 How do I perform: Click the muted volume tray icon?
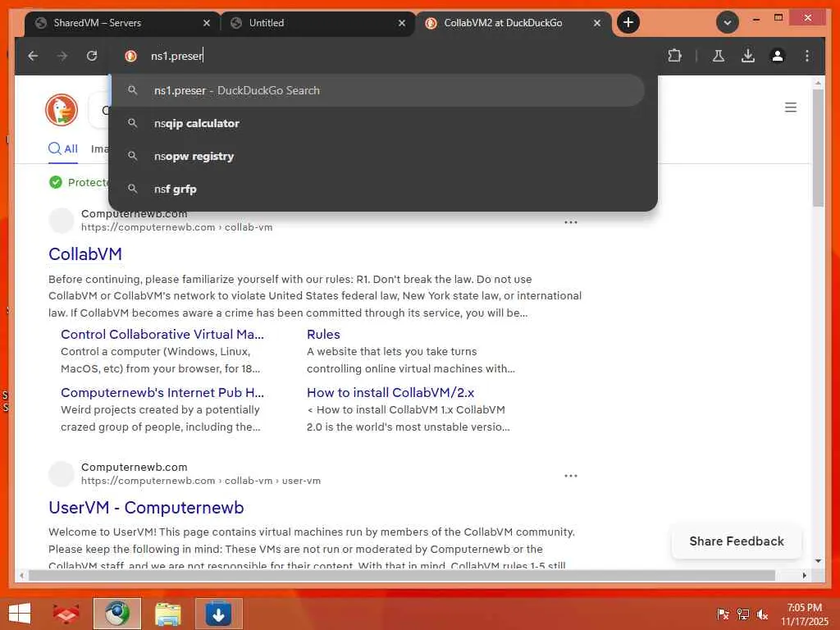[762, 614]
